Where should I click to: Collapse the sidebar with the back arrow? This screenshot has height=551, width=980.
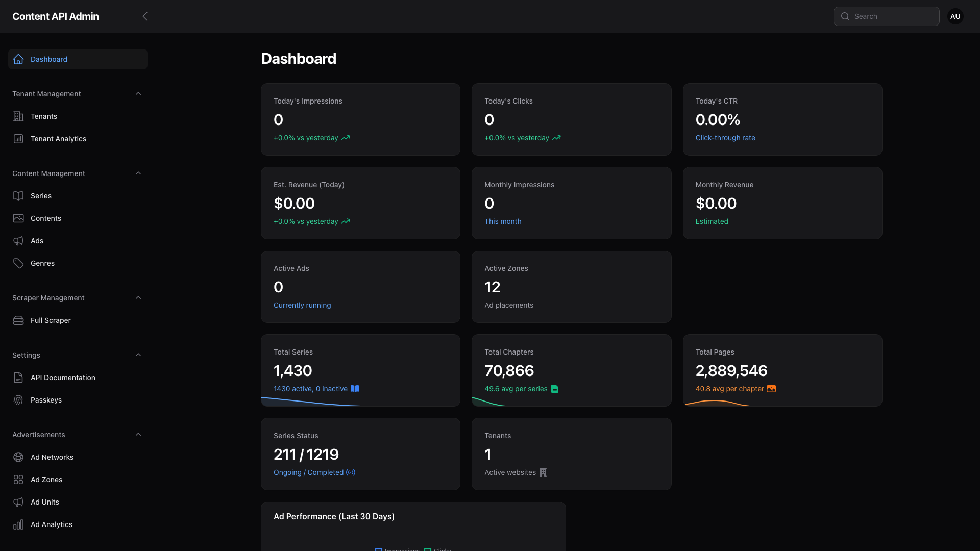145,16
